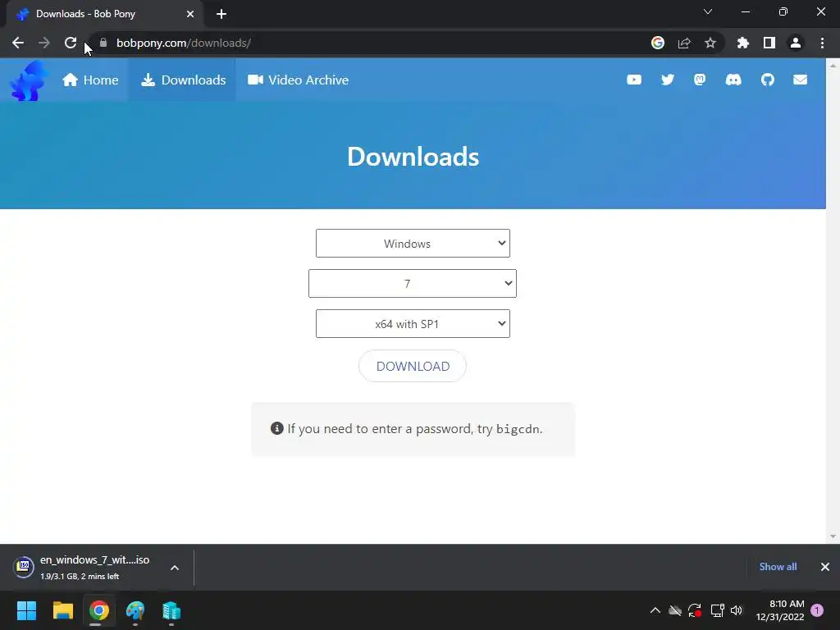The height and width of the screenshot is (630, 840).
Task: Open the Video Archive nav item
Action: coord(298,80)
